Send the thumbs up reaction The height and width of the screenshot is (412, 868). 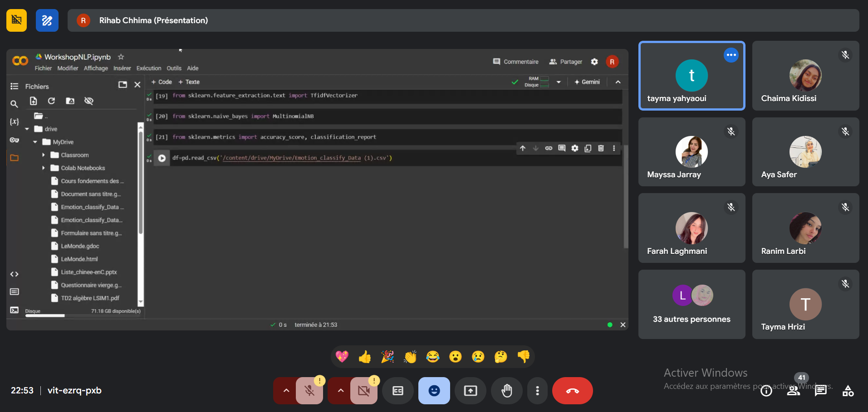(364, 357)
